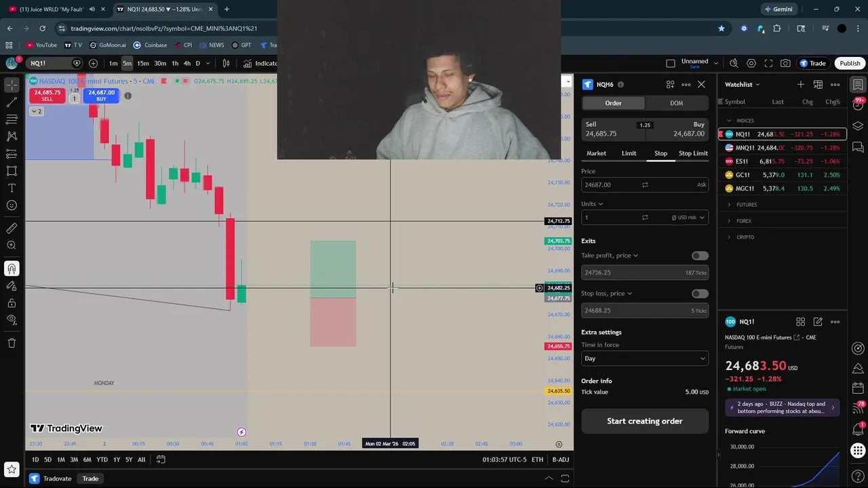Select the ruler measure tool
Viewport: 868px width, 488px height.
(x=12, y=228)
